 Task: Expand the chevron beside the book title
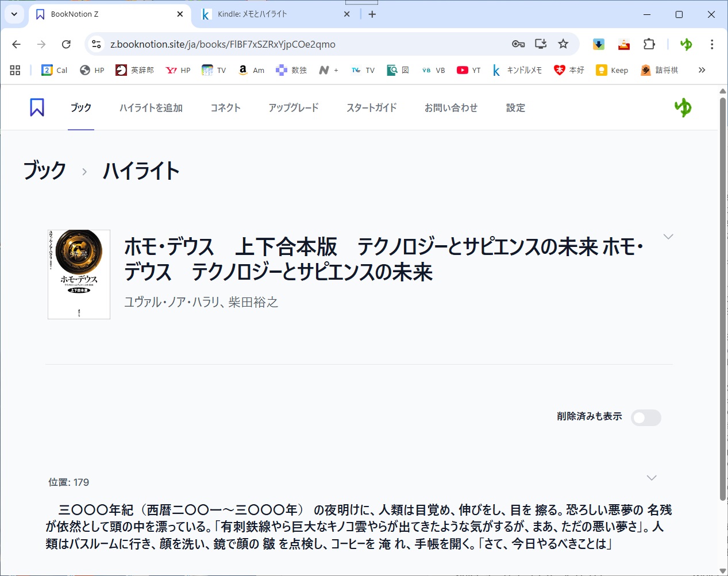(x=668, y=237)
